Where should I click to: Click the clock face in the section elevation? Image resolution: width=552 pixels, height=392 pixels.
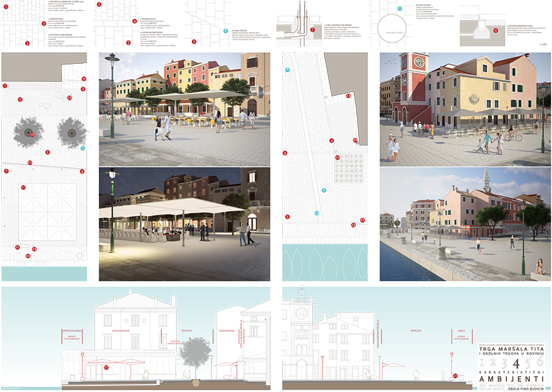click(301, 313)
